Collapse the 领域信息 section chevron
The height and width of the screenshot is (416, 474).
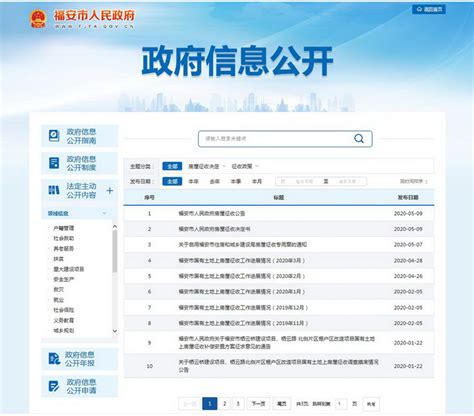[104, 213]
